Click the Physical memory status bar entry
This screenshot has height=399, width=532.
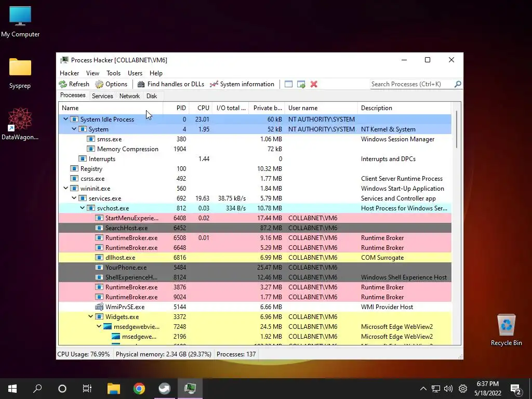(x=164, y=354)
